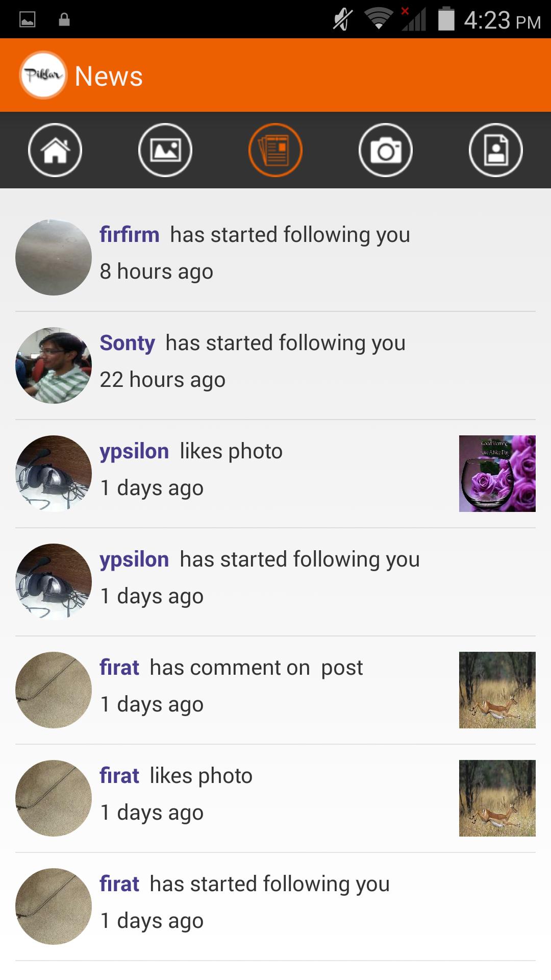Open Sonty's username link
The height and width of the screenshot is (980, 551).
(128, 343)
